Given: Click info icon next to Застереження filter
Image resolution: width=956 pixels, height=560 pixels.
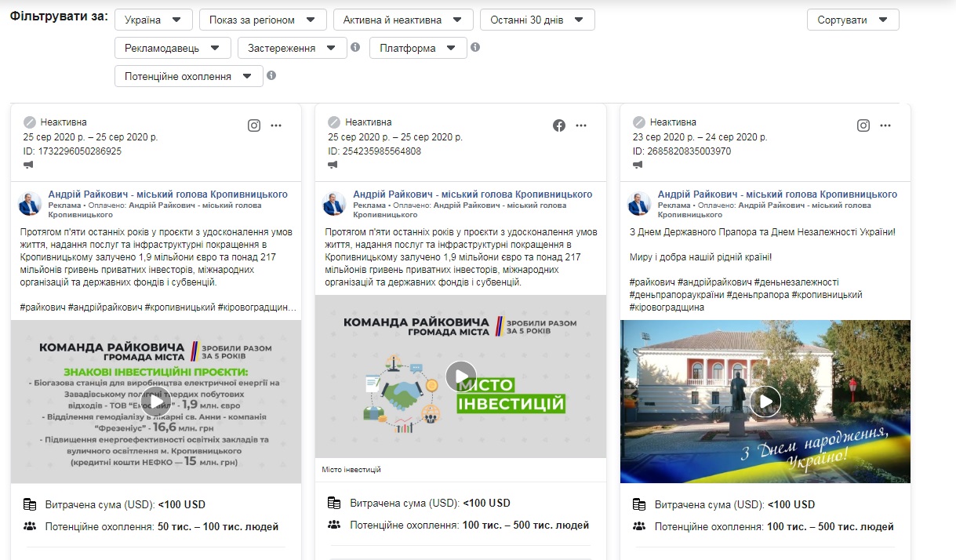Looking at the screenshot, I should [355, 48].
